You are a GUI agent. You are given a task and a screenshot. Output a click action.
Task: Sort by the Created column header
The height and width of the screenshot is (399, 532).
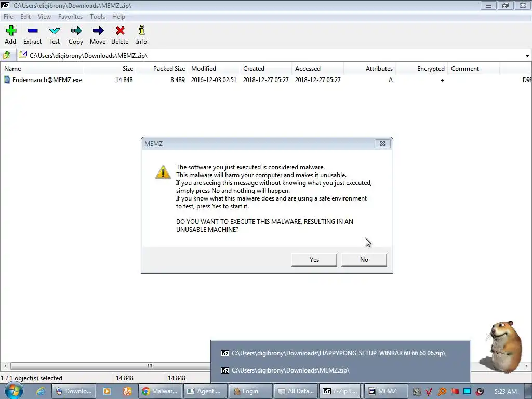[x=265, y=69]
